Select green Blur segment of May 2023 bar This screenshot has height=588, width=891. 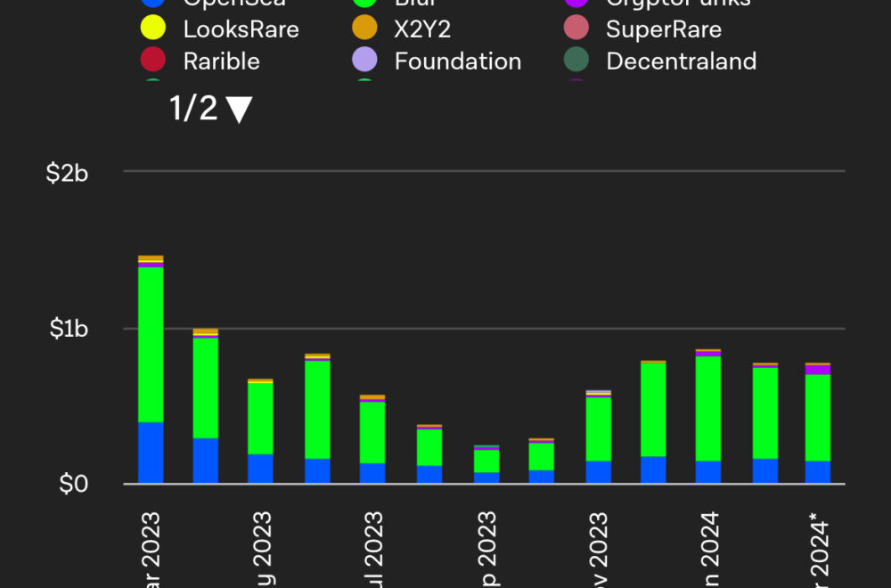[x=260, y=419]
